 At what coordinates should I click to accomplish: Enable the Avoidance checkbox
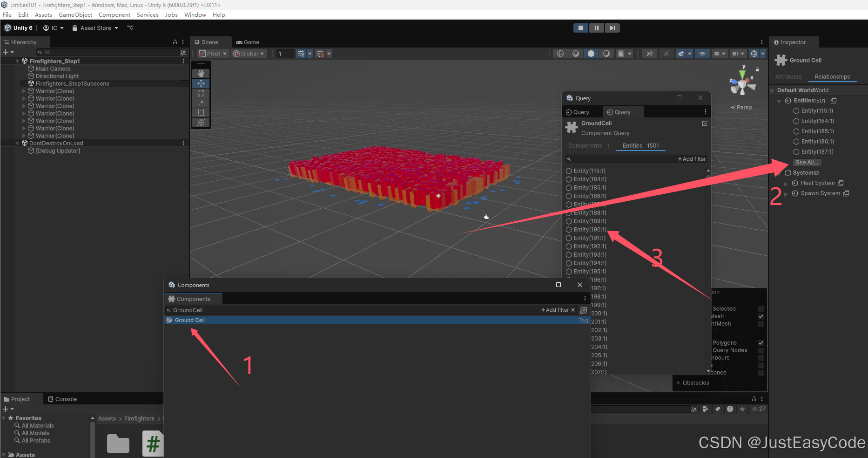(x=761, y=373)
